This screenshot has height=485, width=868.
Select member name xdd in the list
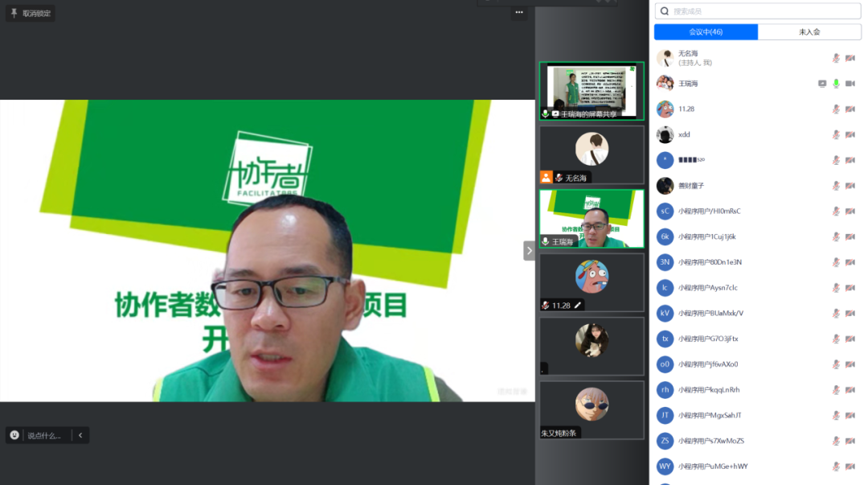click(x=684, y=134)
